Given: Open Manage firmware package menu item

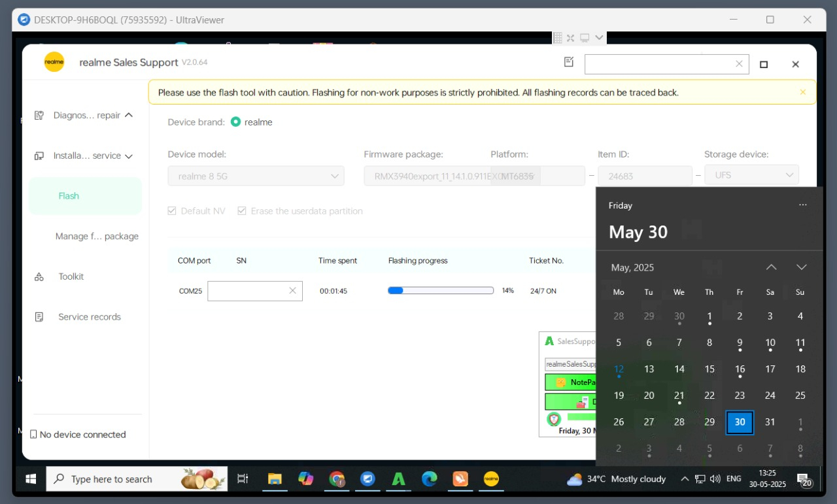Looking at the screenshot, I should tap(97, 237).
